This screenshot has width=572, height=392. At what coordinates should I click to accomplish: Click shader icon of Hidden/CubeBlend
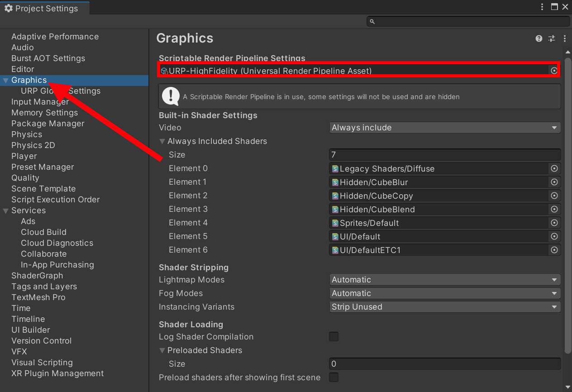(335, 209)
